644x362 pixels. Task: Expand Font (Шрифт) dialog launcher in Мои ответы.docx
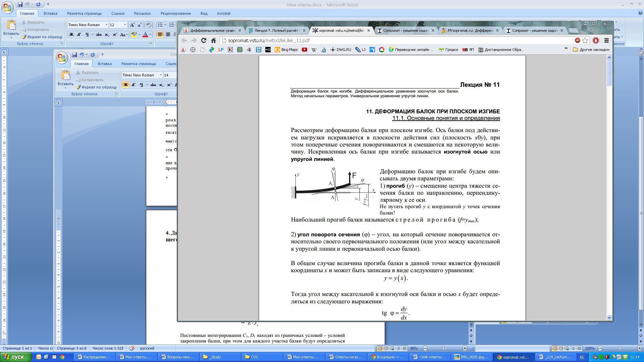click(x=151, y=44)
